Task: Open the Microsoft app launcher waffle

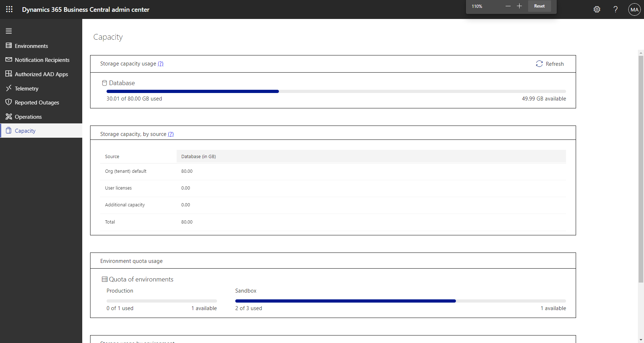Action: (9, 9)
